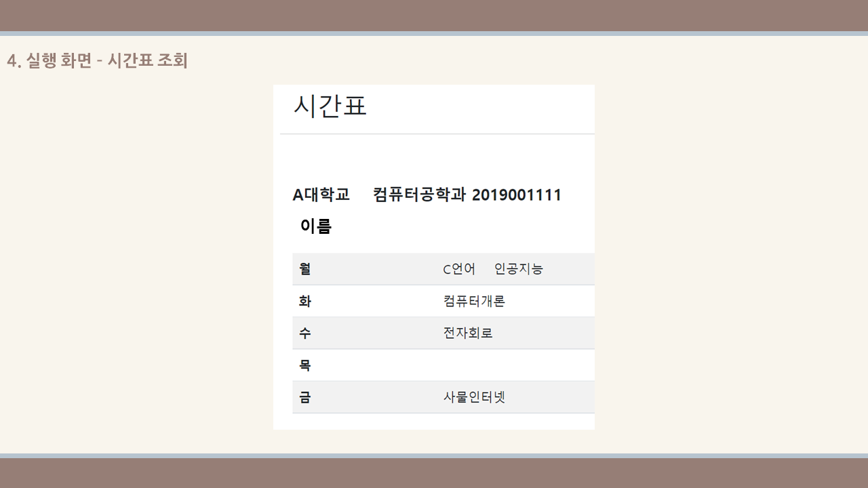868x488 pixels.
Task: Click the 목 (Thursday) row header
Action: (304, 365)
